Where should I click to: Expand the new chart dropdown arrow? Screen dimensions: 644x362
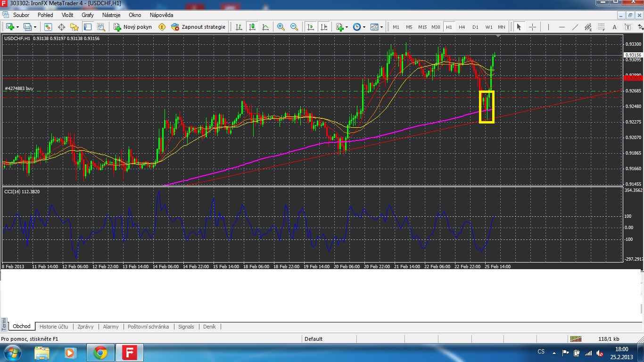(17, 27)
